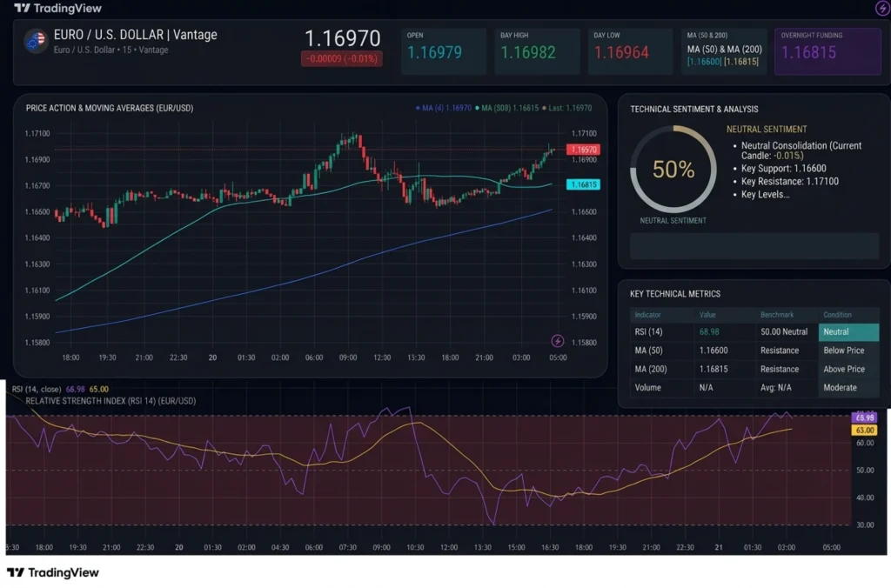Click the TradingView logo at top left

coord(57,8)
